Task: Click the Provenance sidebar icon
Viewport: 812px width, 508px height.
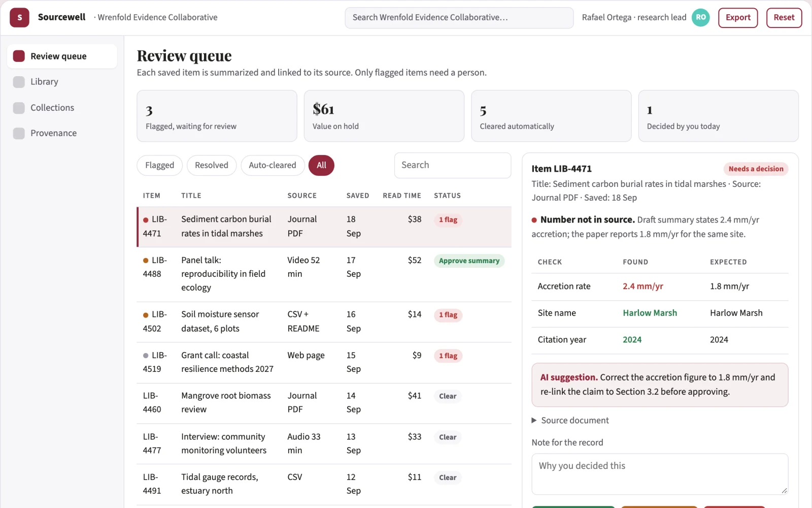Action: tap(19, 133)
